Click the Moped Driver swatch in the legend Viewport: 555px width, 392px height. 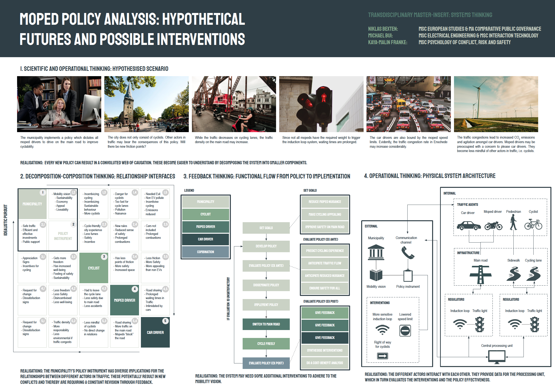(x=205, y=227)
